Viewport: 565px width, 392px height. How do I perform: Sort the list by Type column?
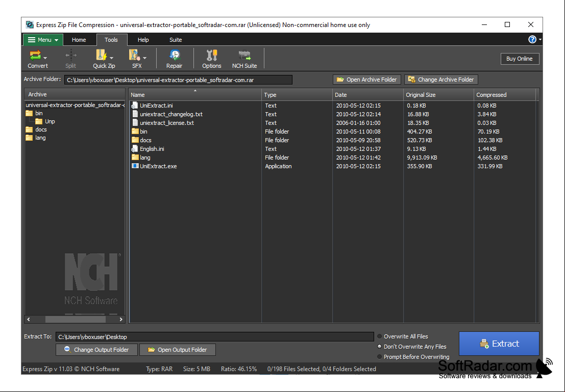(297, 95)
